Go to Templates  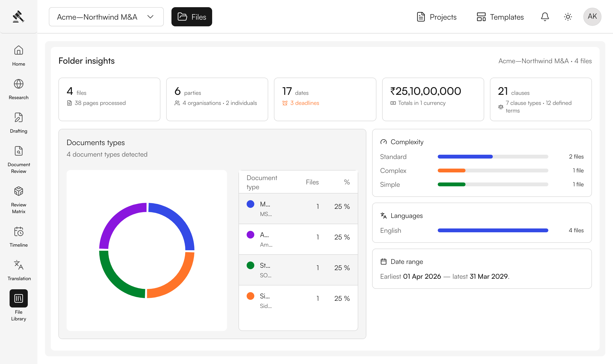(500, 17)
